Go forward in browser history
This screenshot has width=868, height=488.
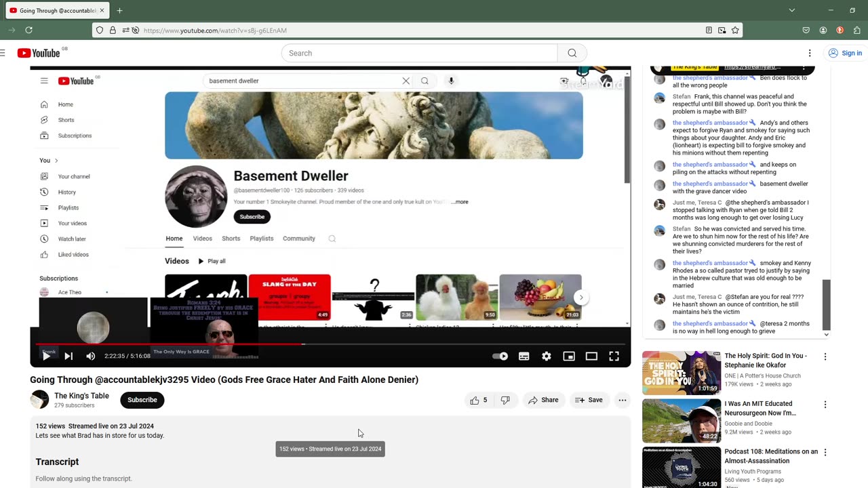12,30
